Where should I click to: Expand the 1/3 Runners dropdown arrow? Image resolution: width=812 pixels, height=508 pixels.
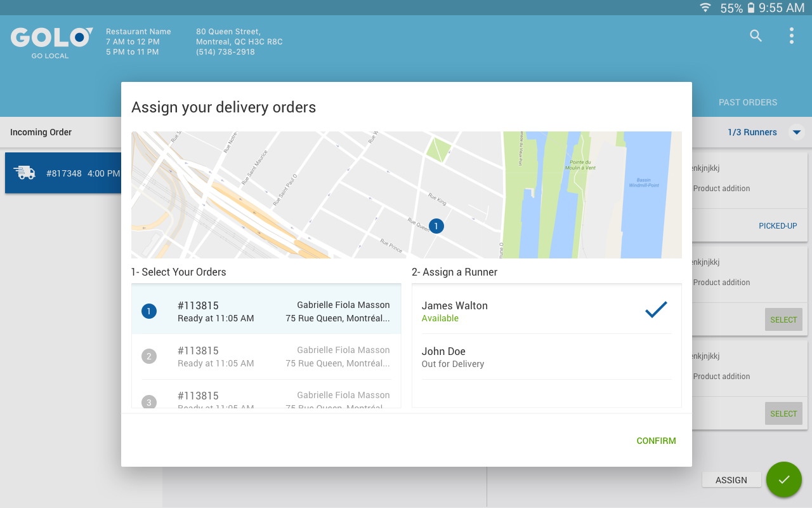point(797,132)
